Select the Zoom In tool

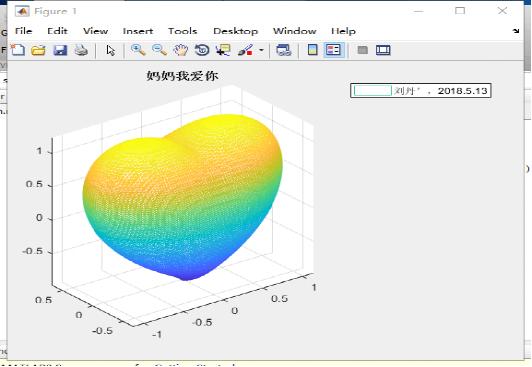click(138, 50)
